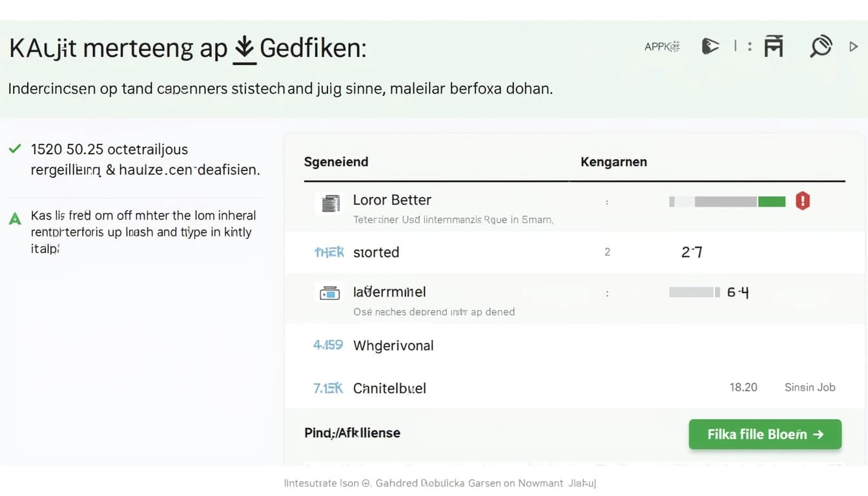Open the colon options for laderminel row
Image resolution: width=868 pixels, height=496 pixels.
[x=607, y=293]
